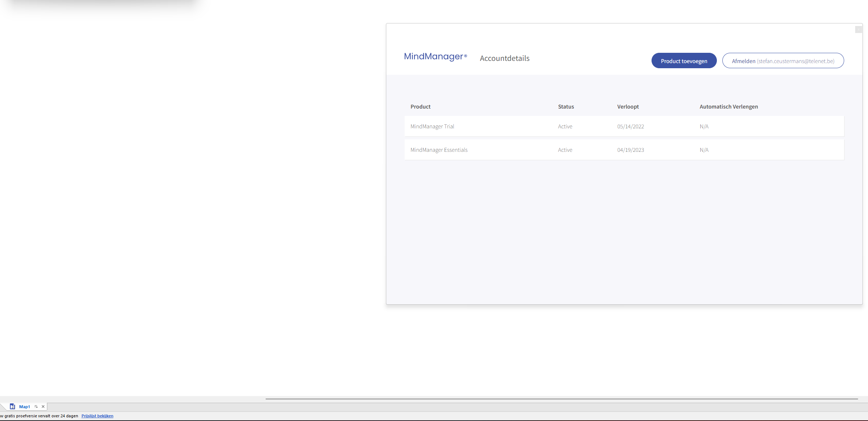The width and height of the screenshot is (868, 421).
Task: Click the Map1 document icon in tab
Action: coord(12,406)
